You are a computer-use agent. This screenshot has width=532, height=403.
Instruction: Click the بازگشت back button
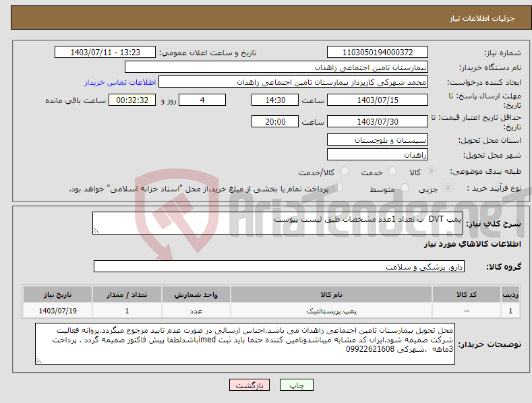coord(249,385)
